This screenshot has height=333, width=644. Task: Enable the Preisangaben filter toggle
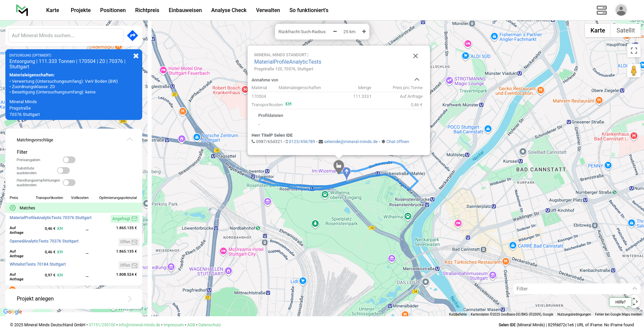tap(69, 160)
